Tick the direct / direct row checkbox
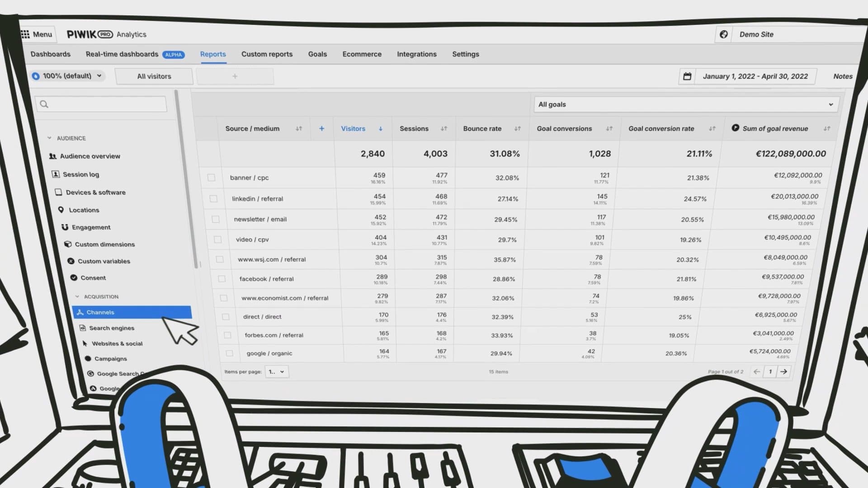Image resolution: width=868 pixels, height=488 pixels. (226, 317)
